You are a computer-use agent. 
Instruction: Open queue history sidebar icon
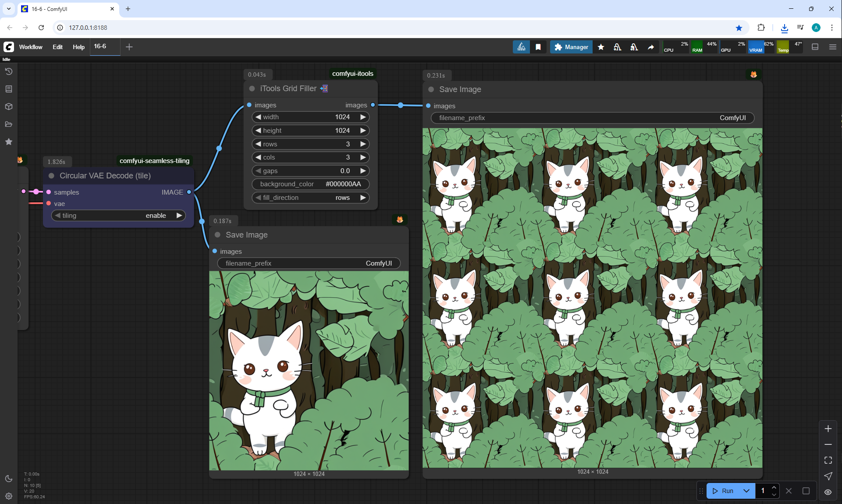9,71
